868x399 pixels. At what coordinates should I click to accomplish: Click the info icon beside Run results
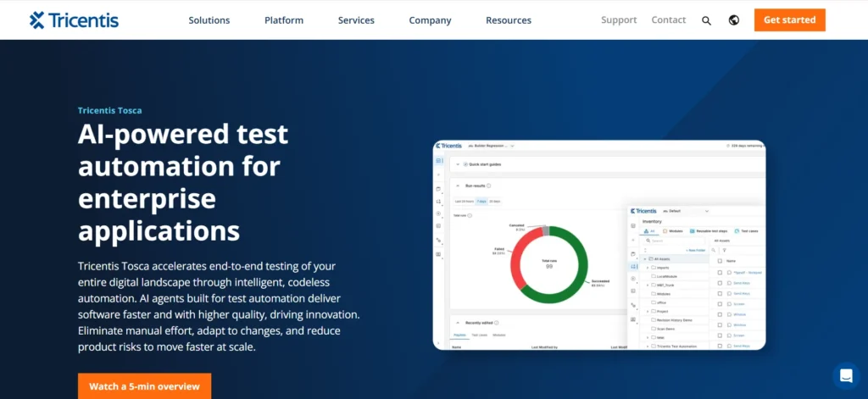pyautogui.click(x=489, y=186)
